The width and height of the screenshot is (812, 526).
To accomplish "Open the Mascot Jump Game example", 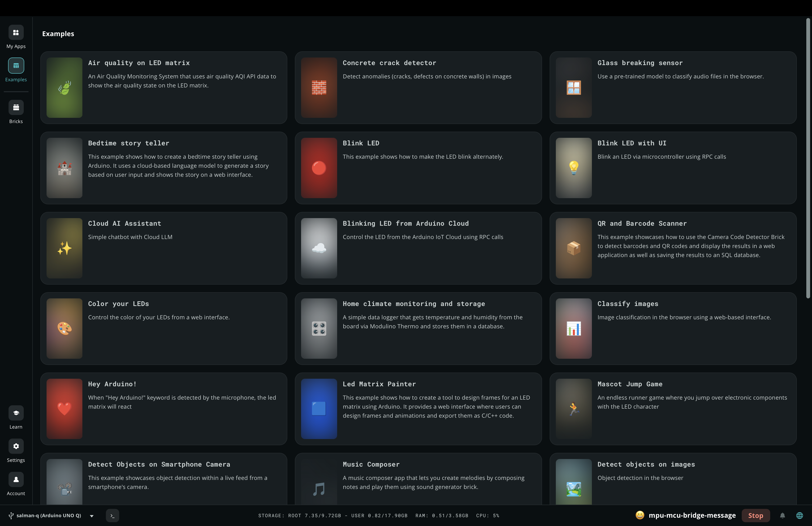I will click(x=673, y=409).
